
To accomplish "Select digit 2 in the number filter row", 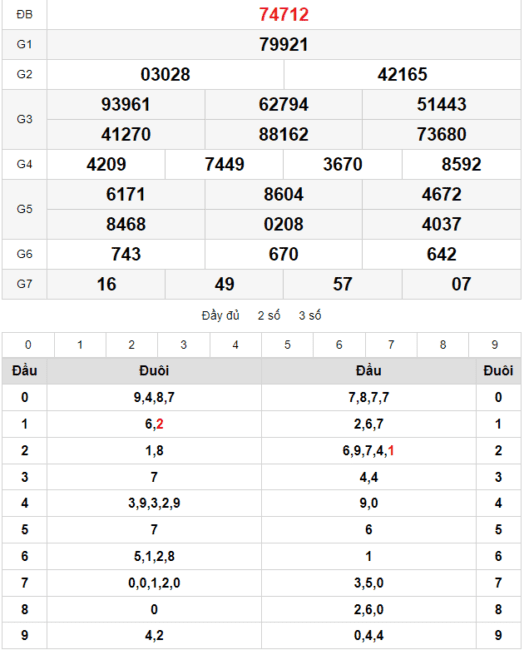I will (132, 345).
